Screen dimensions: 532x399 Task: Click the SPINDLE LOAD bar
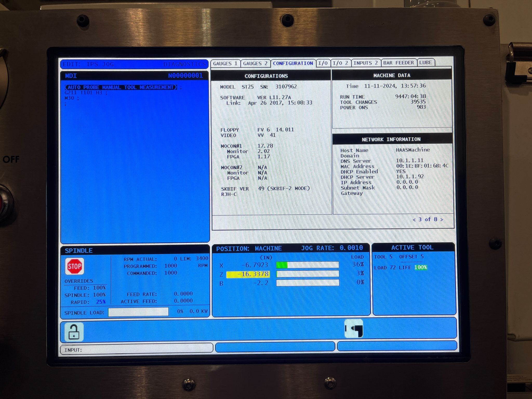click(x=138, y=312)
